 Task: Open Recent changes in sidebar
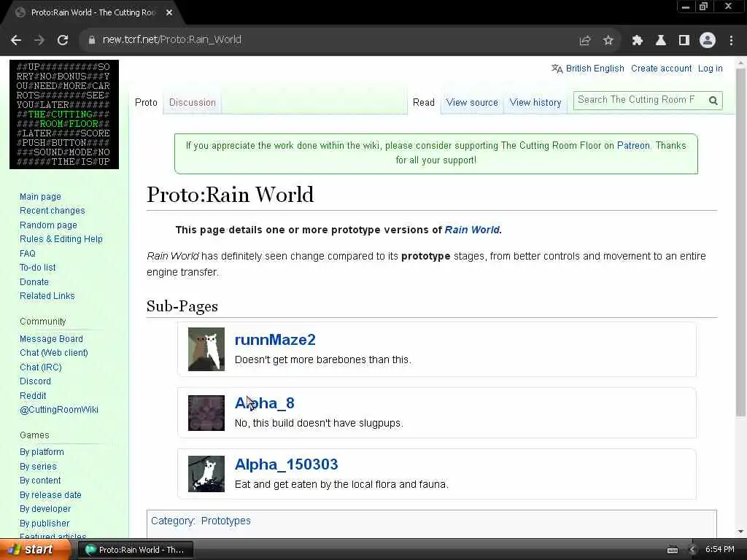click(x=53, y=211)
